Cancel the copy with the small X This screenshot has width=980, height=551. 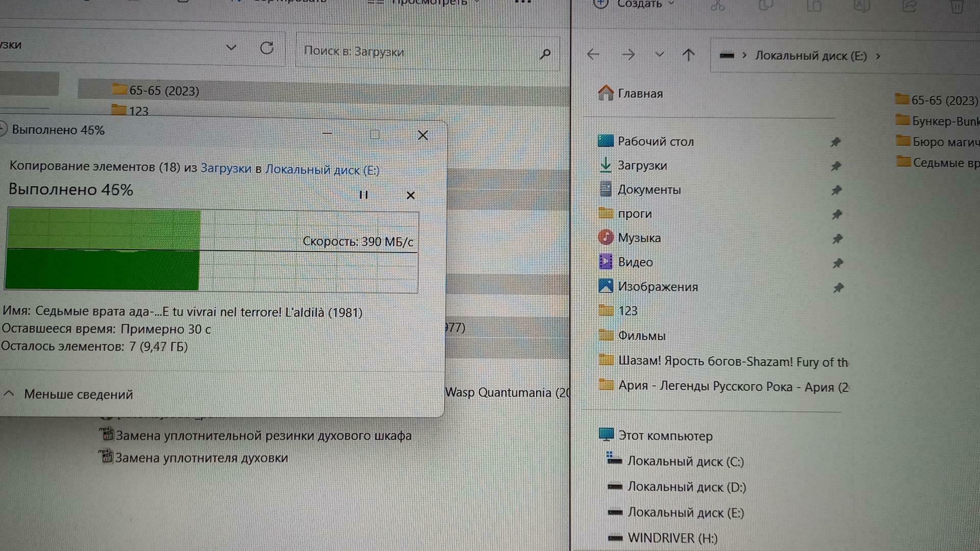click(x=410, y=195)
